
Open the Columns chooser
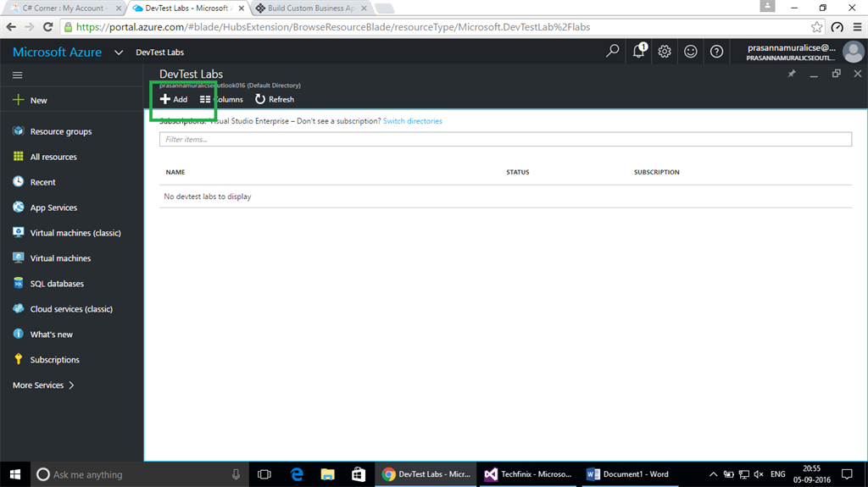coord(221,100)
